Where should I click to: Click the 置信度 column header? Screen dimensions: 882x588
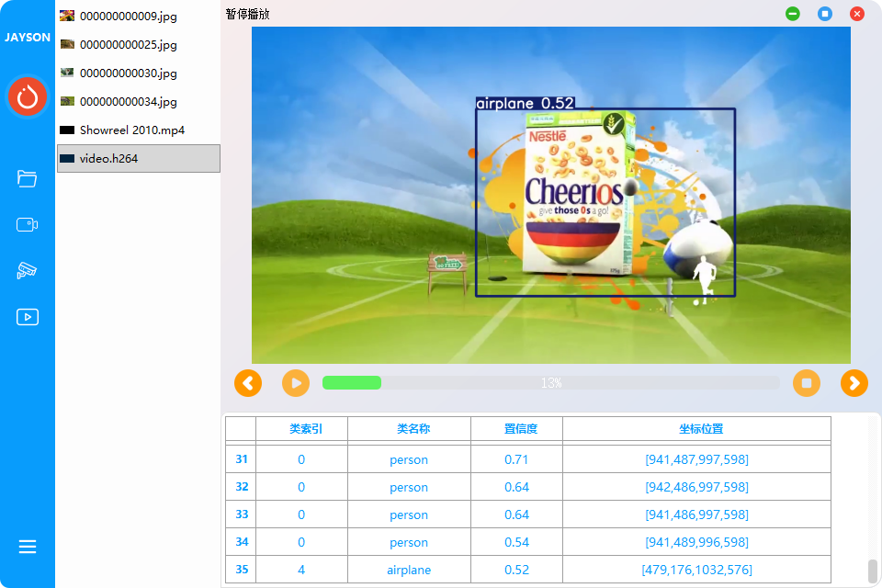coord(517,429)
